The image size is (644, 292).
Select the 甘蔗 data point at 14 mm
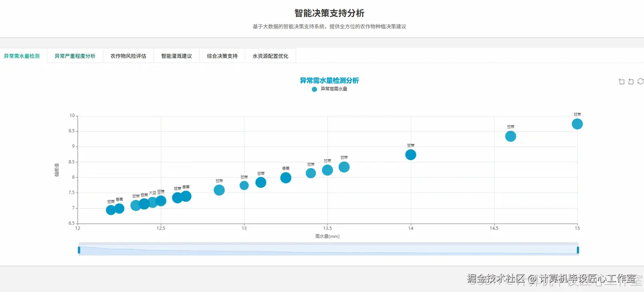pyautogui.click(x=410, y=155)
